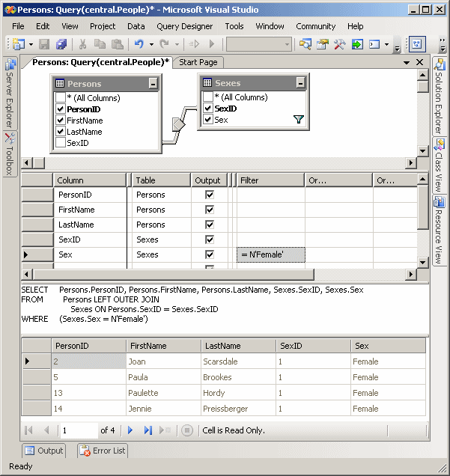This screenshot has height=476, width=450.
Task: Click the Filter column header
Action: tap(270, 180)
